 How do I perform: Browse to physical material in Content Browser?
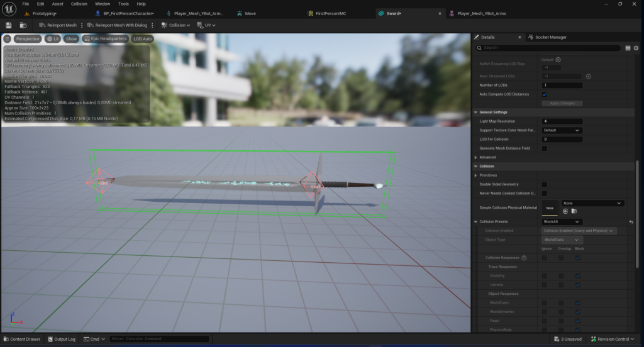click(x=574, y=211)
